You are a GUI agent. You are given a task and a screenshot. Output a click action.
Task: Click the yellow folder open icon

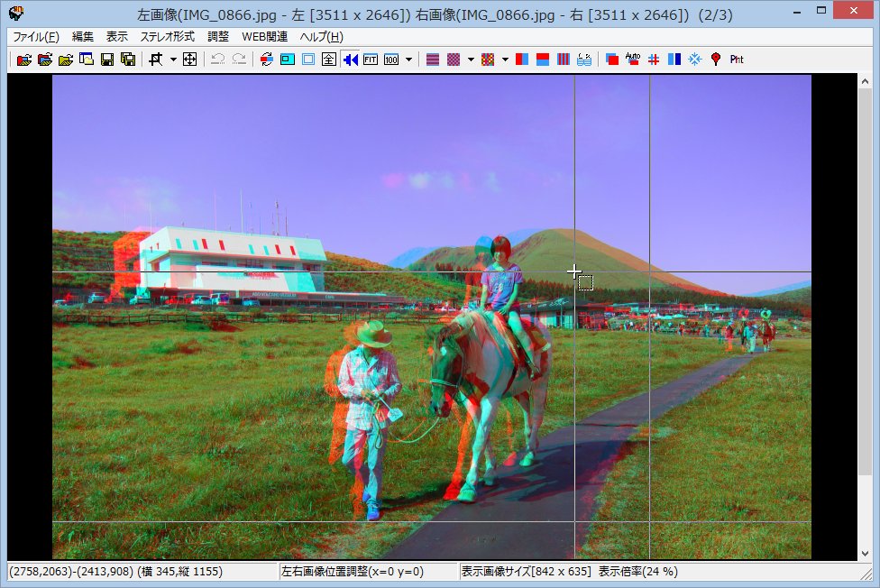point(66,60)
